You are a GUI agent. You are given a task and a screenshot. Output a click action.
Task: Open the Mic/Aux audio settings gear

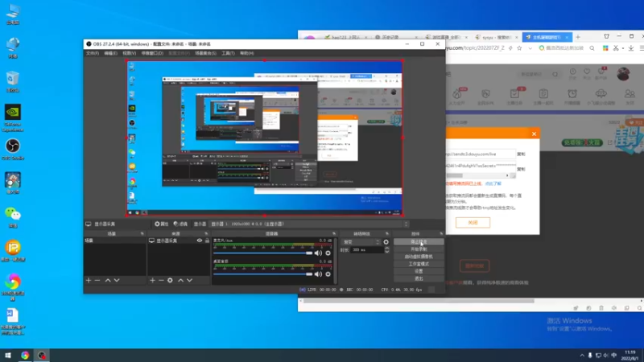click(x=328, y=253)
